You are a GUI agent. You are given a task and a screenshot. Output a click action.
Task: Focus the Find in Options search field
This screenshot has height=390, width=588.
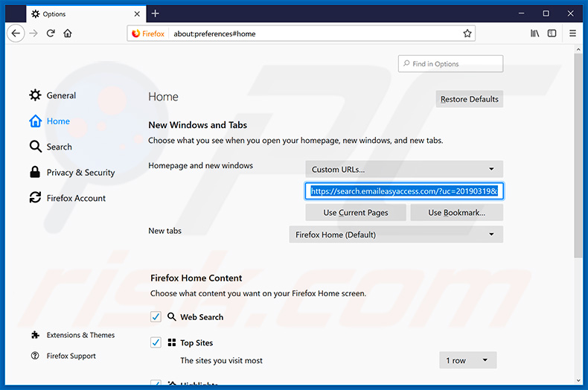tap(450, 64)
